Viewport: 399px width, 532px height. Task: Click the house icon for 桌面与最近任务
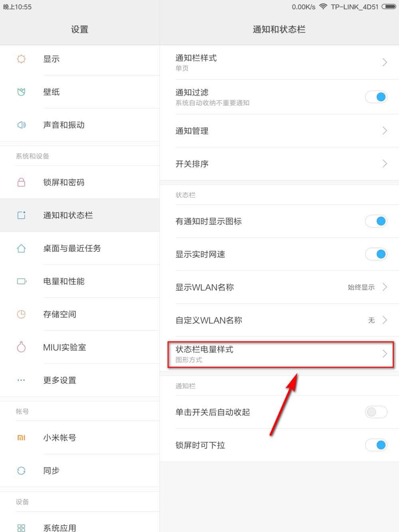click(x=22, y=248)
